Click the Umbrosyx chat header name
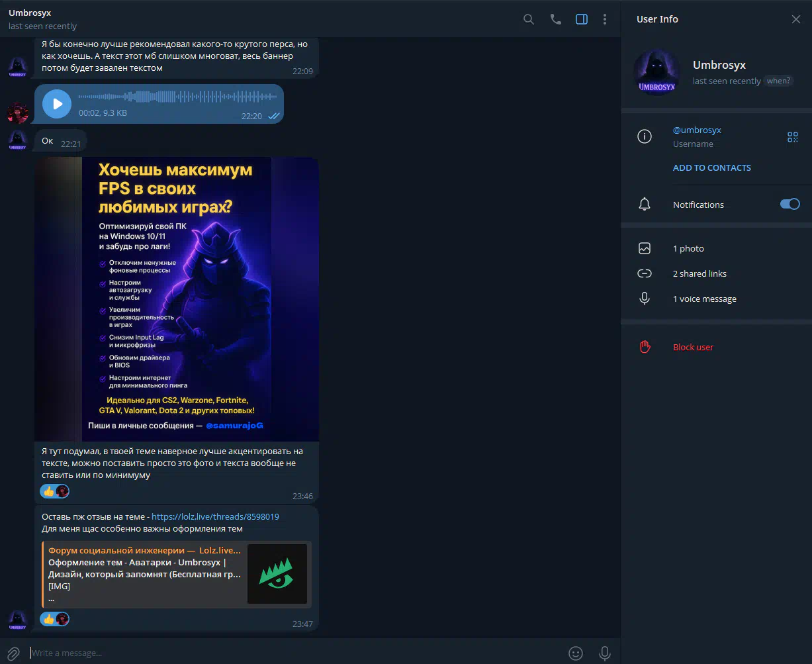The height and width of the screenshot is (664, 812). (30, 13)
